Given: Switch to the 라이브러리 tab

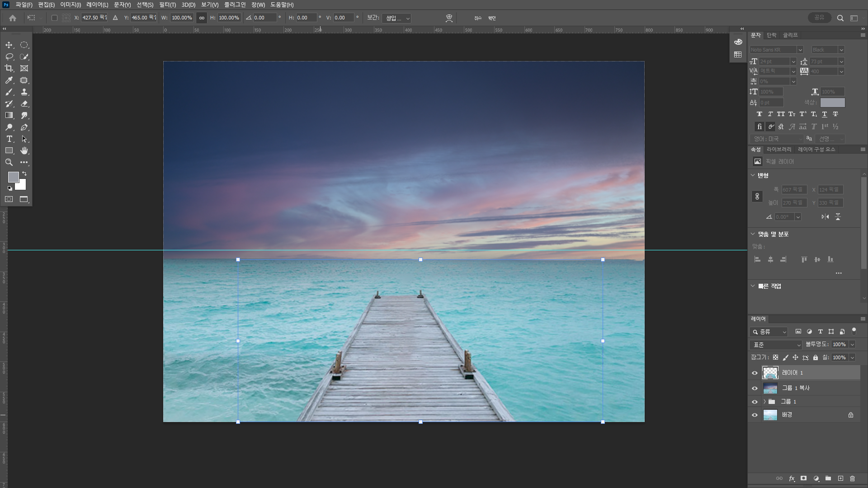Looking at the screenshot, I should [779, 149].
